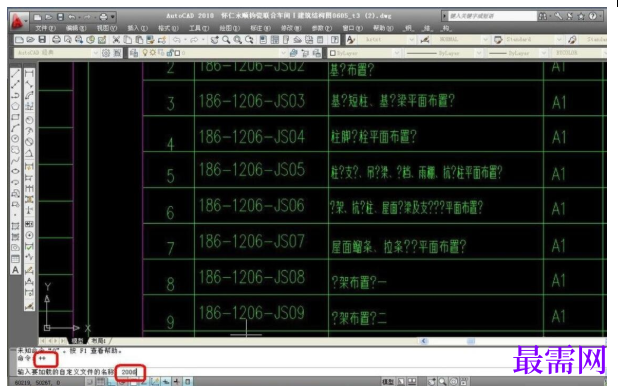625x391 pixels.
Task: Toggle Quick Properties in the status bar
Action: 187,382
